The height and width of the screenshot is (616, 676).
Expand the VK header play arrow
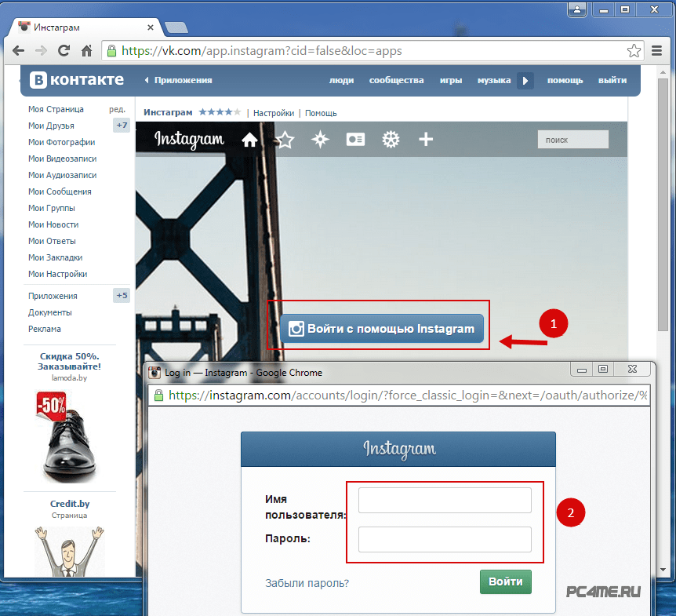pos(525,80)
